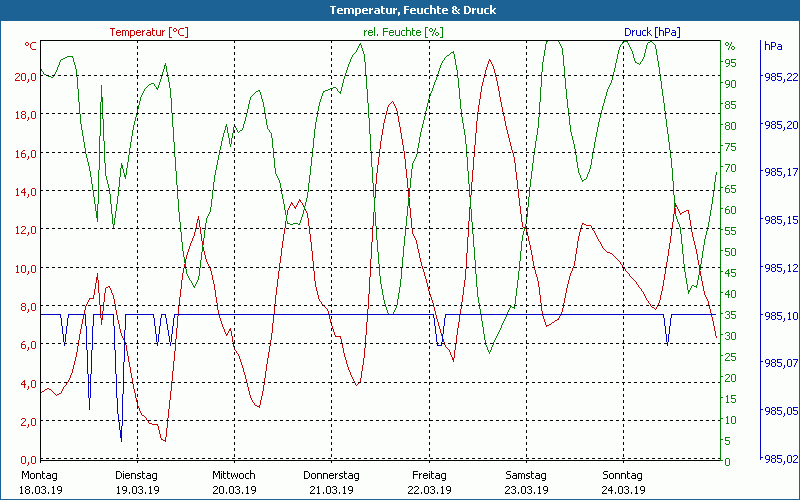800x500 pixels.
Task: Click the 985,02 pressure axis value
Action: [780, 459]
